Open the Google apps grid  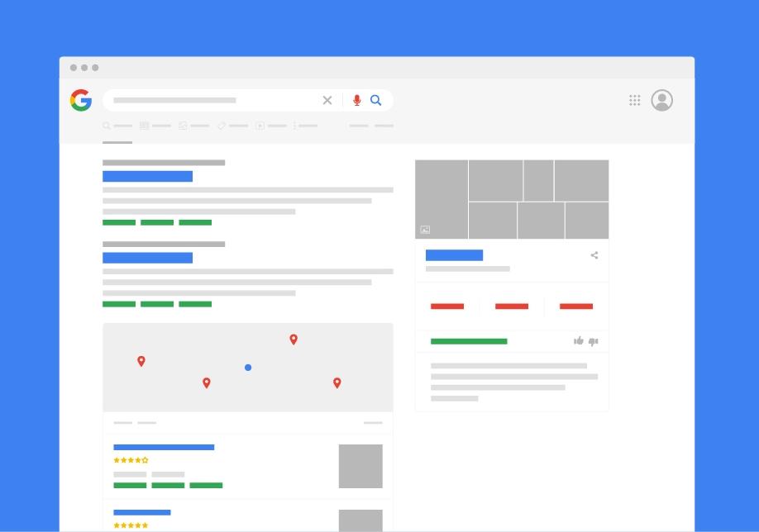pos(635,100)
